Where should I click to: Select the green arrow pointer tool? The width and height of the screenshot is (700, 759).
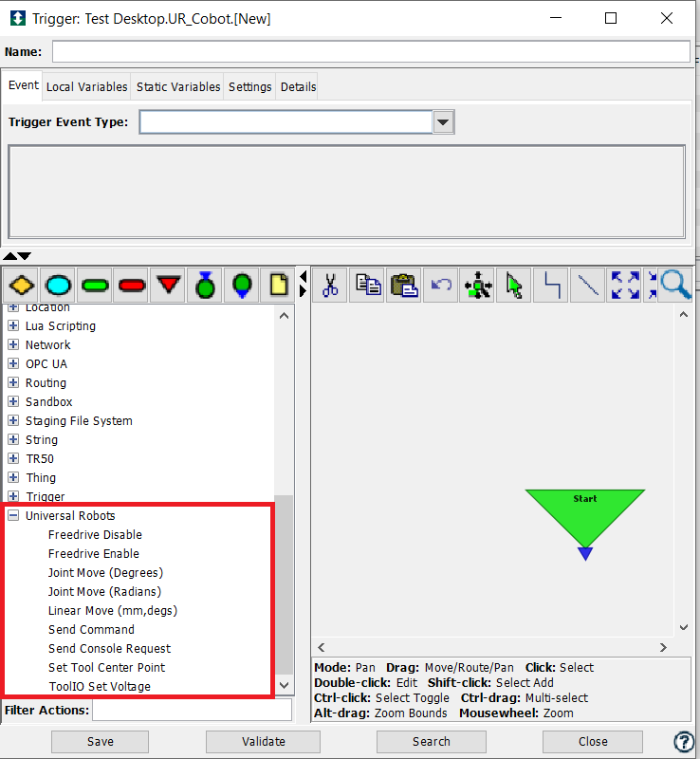point(514,285)
